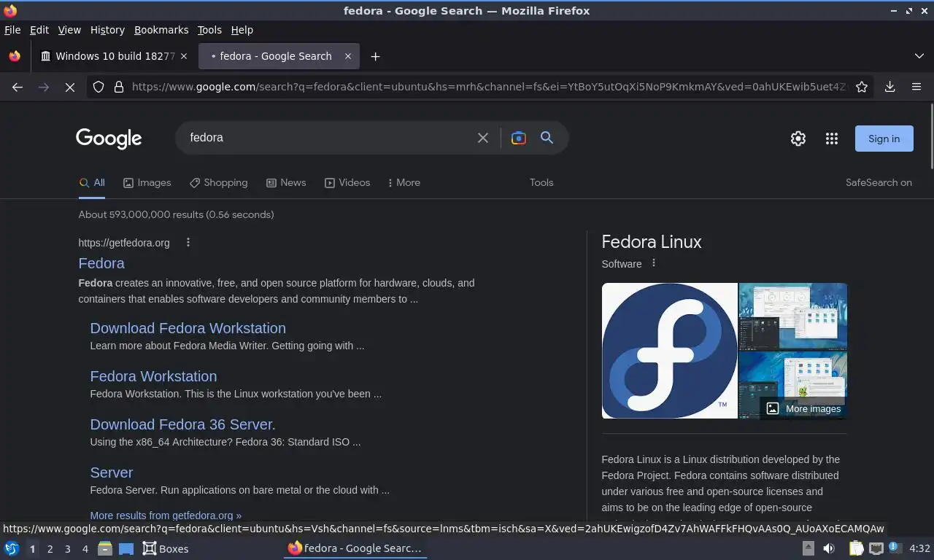The height and width of the screenshot is (560, 934).
Task: Open the Boxes taskbar launcher
Action: tap(166, 548)
